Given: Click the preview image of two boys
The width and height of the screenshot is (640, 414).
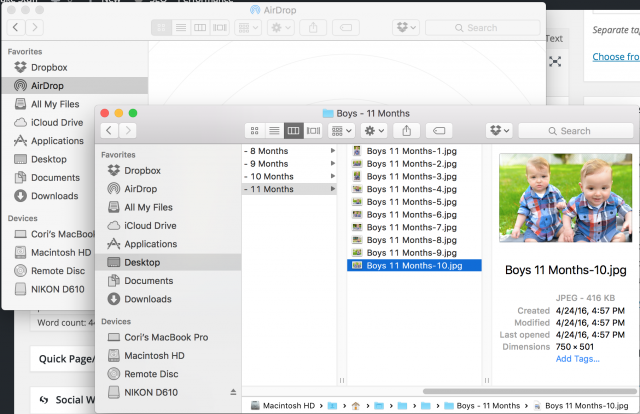Looking at the screenshot, I should pos(565,198).
